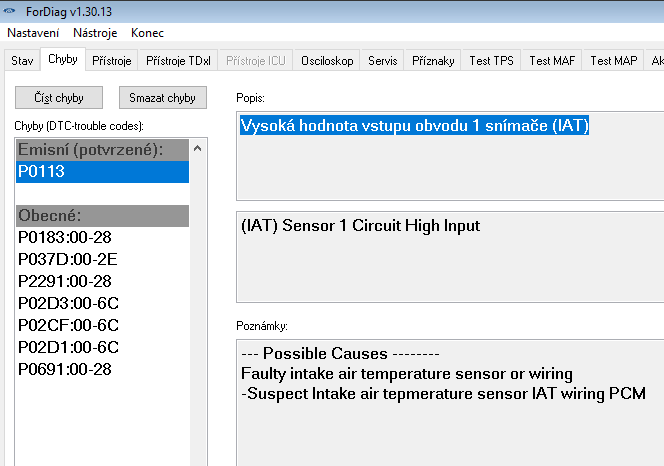Select DTC entry P02D3:00-6C
664x466 pixels.
click(68, 303)
